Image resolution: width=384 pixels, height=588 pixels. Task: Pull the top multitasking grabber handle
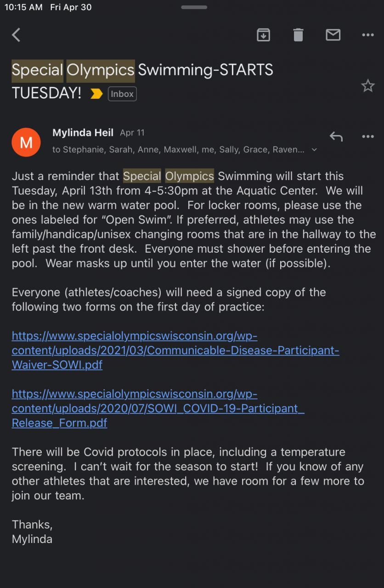point(194,7)
